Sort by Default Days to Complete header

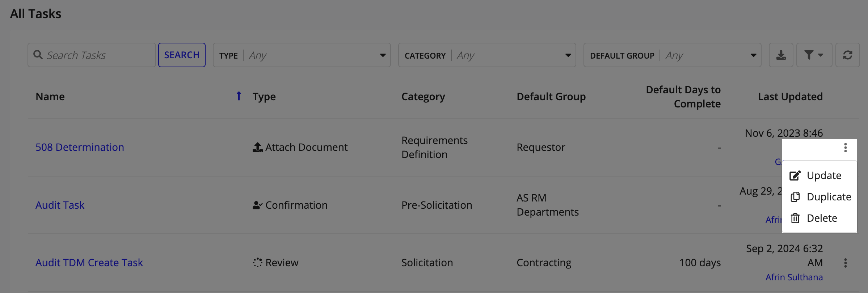pos(683,97)
